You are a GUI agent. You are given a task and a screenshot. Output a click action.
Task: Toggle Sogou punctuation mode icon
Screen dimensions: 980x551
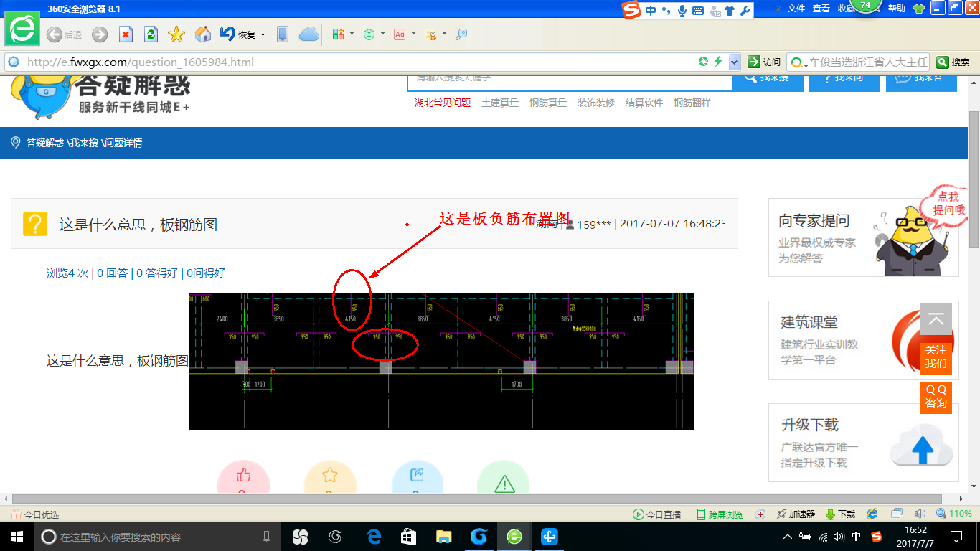(666, 11)
